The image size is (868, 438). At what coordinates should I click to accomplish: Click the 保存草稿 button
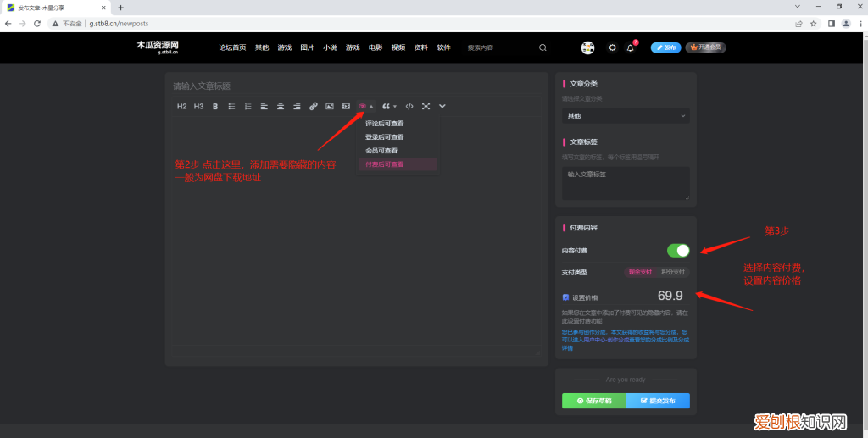pos(593,401)
